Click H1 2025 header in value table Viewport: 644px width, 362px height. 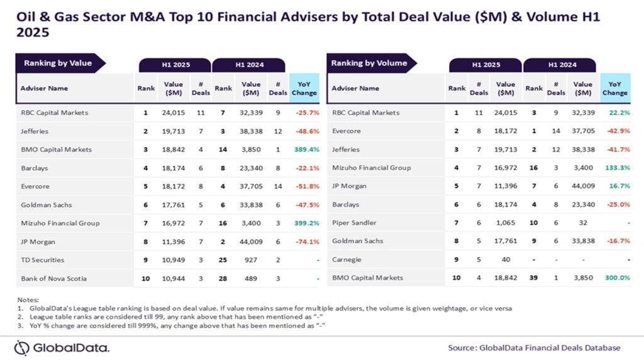[174, 65]
